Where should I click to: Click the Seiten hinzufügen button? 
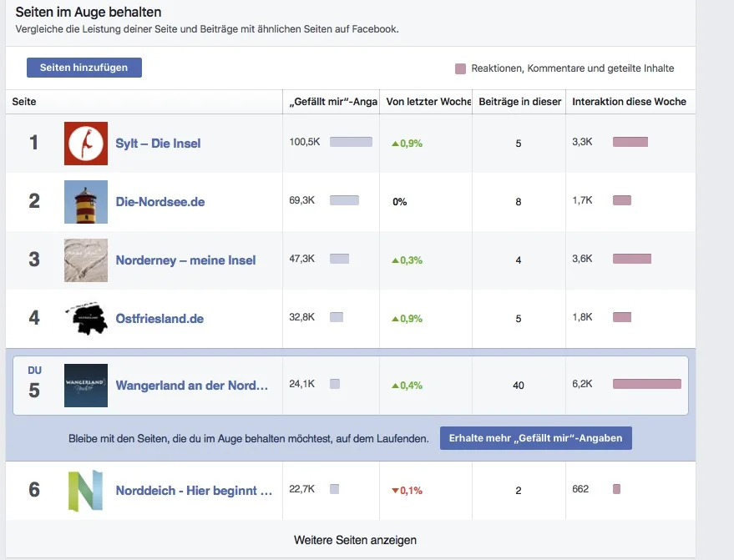coord(84,68)
